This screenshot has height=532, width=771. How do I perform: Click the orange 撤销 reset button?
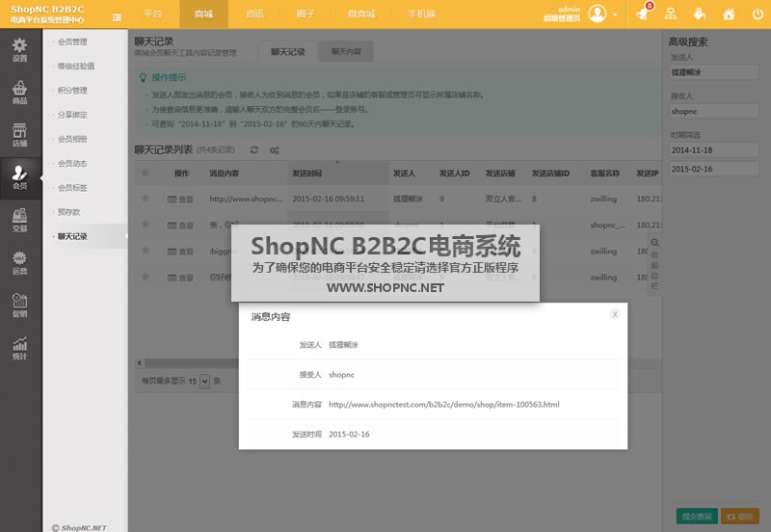(740, 517)
